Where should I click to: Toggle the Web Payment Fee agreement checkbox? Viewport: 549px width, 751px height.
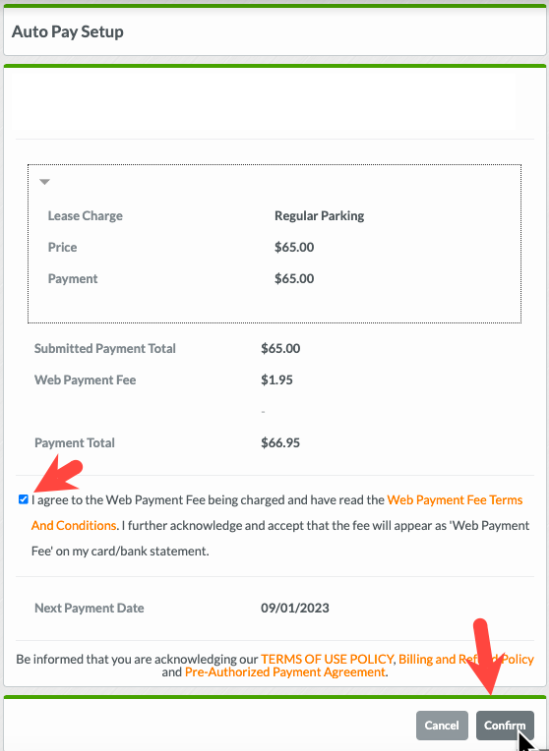tap(23, 500)
